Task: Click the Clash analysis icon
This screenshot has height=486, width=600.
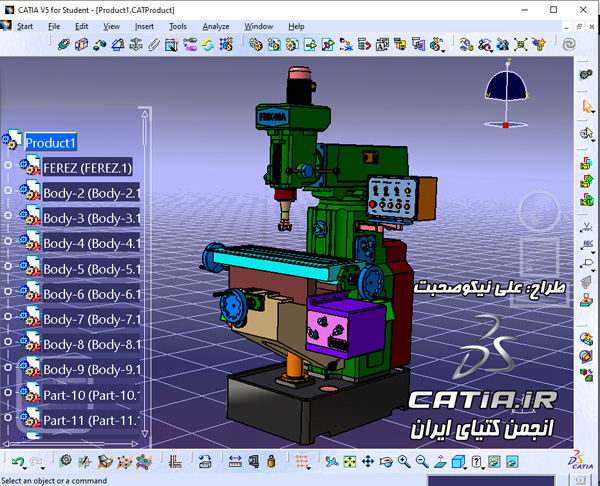Action: point(586,338)
